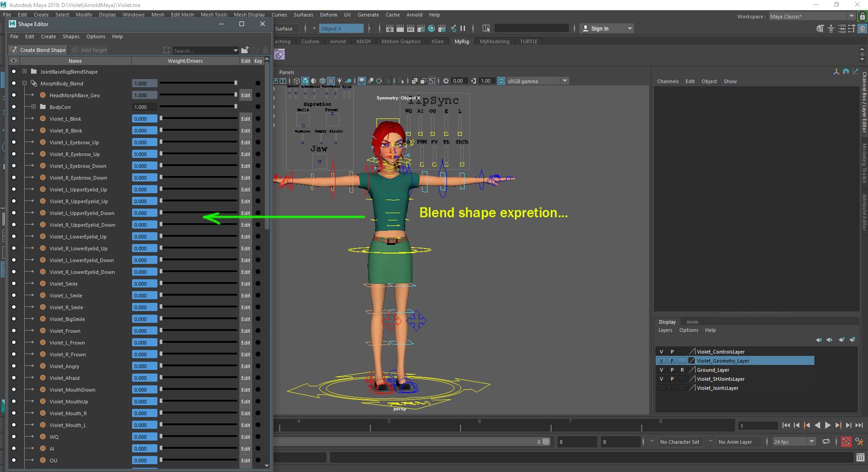Click Edit button for Violet_R_Frown
Viewport: 868px width, 472px height.
pyautogui.click(x=245, y=354)
